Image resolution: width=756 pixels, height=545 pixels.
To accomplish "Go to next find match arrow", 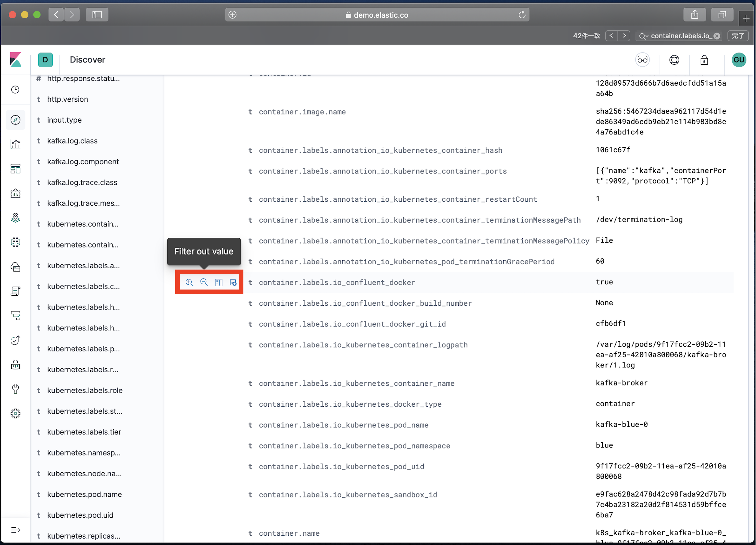I will point(624,36).
